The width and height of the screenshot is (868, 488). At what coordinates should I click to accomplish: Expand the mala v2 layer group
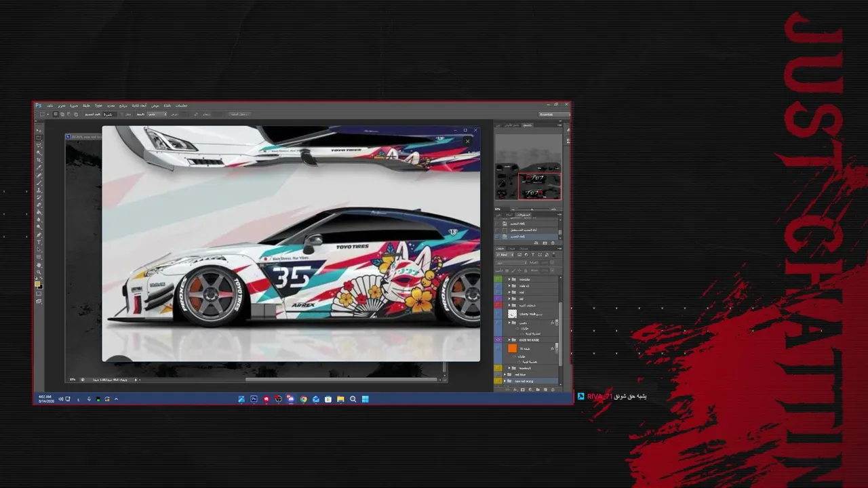tap(509, 285)
